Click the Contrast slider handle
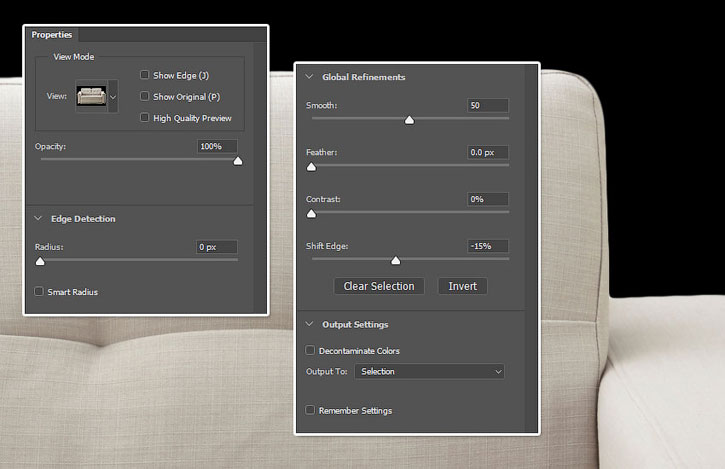The image size is (725, 469). [312, 214]
